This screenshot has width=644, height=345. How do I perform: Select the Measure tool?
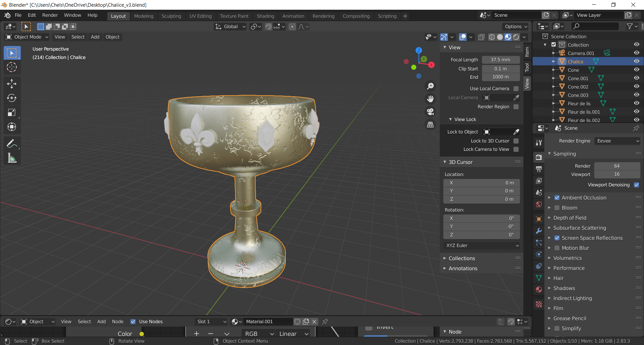12,158
